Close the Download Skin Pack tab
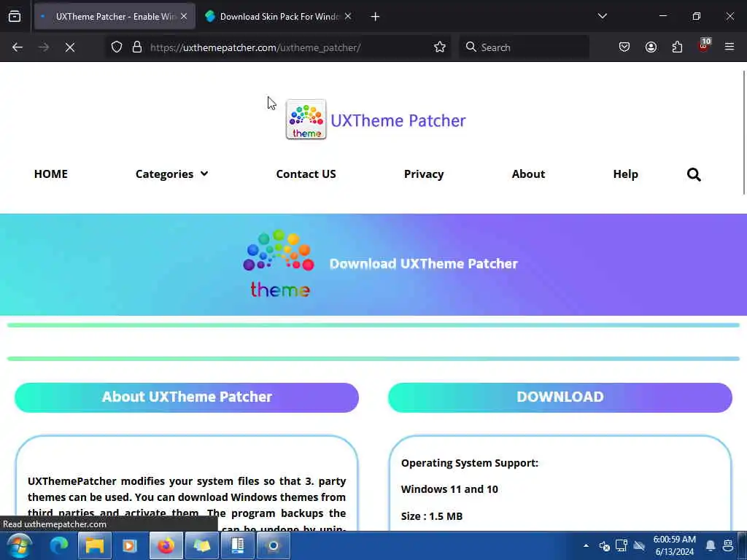 pos(348,16)
